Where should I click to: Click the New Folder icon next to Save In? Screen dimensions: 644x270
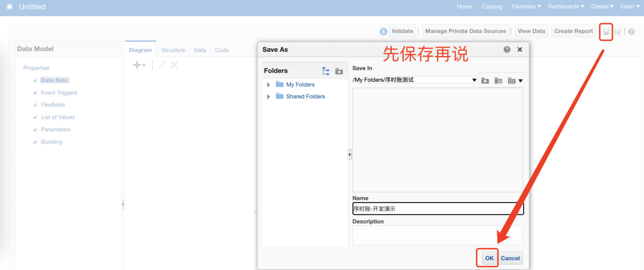click(498, 80)
